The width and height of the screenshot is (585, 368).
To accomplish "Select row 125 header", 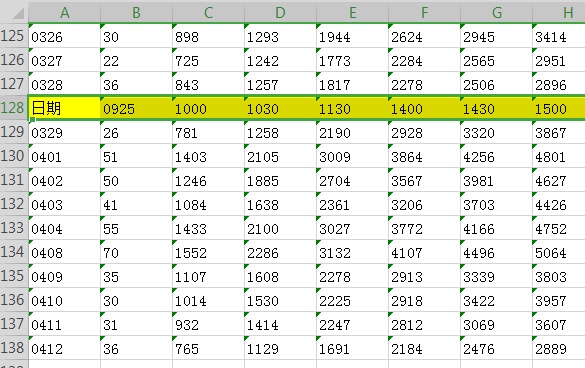I will coord(14,36).
